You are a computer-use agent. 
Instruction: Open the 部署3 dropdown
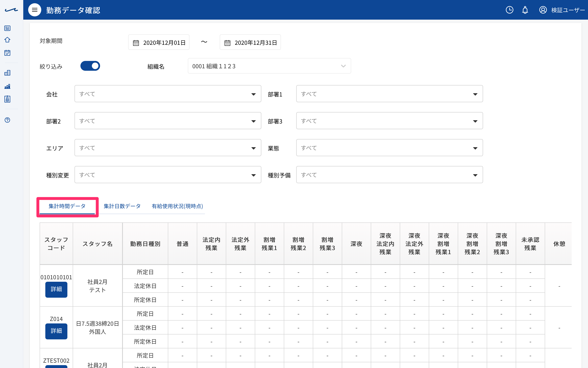(390, 121)
